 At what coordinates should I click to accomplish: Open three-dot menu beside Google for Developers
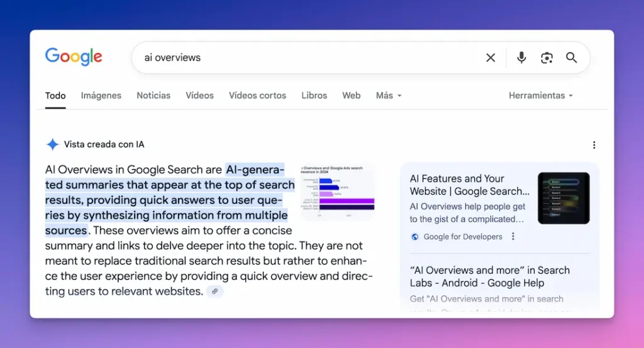click(x=513, y=236)
